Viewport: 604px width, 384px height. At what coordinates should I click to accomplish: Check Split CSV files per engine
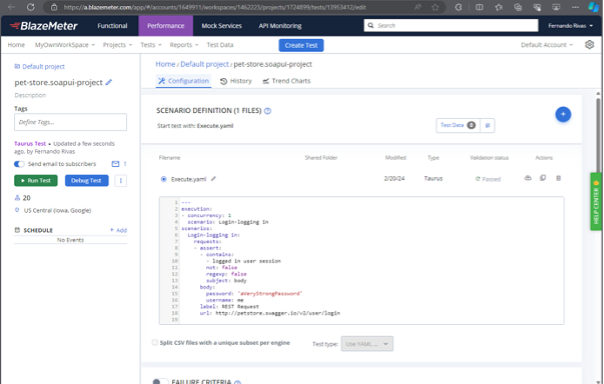[x=155, y=342]
